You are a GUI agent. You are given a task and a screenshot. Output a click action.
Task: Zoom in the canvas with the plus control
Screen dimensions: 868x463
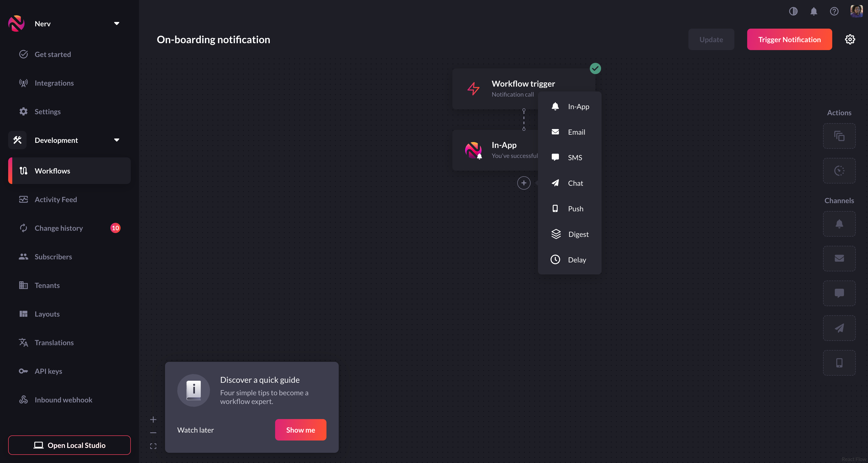click(x=153, y=420)
